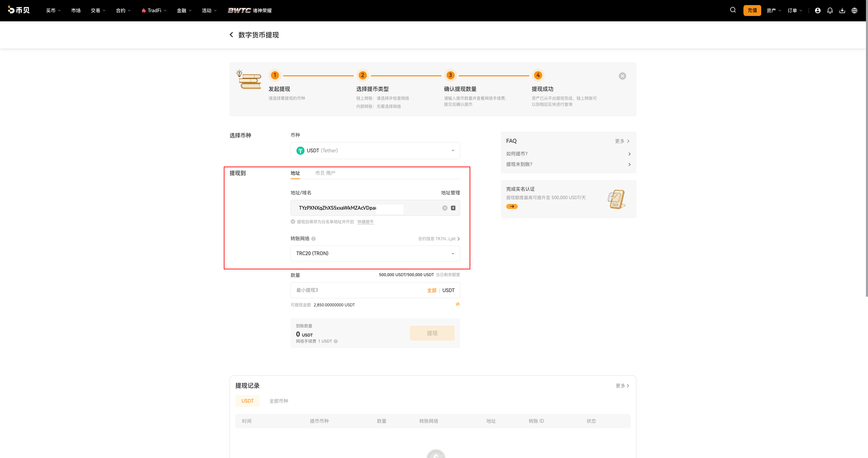
Task: Click the verification clipboard illustration
Action: [x=616, y=199]
